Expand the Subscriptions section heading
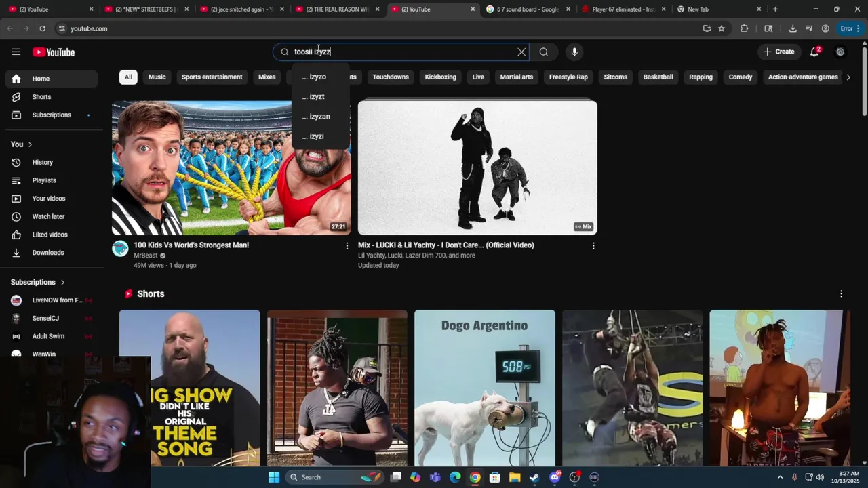The image size is (868, 488). (38, 282)
